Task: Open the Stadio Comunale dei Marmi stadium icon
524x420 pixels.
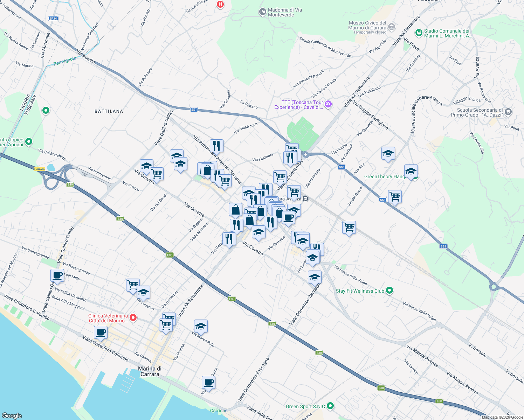Action: (419, 32)
